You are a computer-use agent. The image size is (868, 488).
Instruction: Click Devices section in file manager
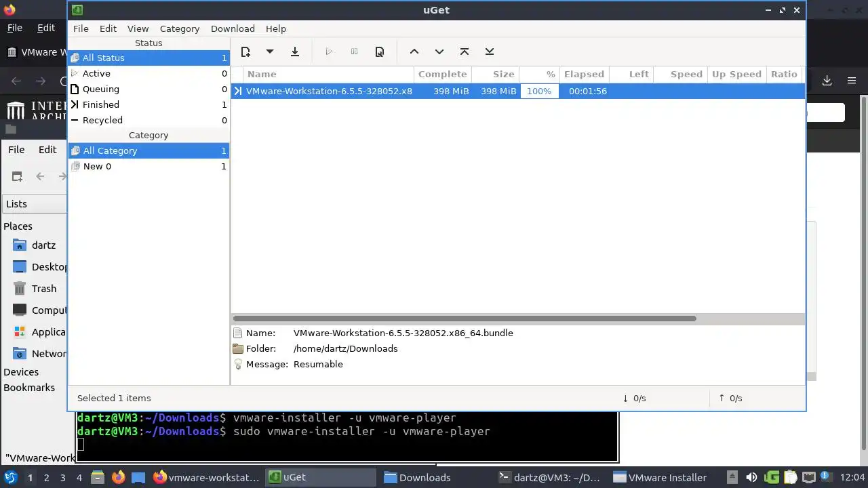tap(21, 372)
